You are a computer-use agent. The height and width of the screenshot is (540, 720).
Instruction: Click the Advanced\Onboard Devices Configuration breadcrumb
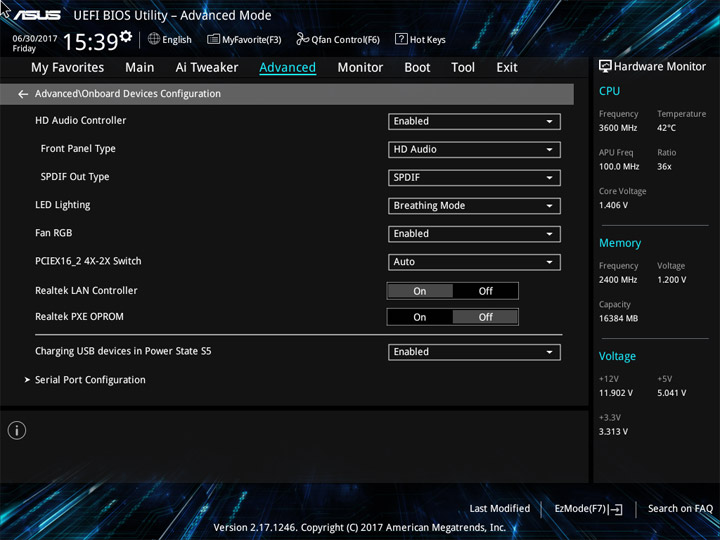(x=128, y=94)
